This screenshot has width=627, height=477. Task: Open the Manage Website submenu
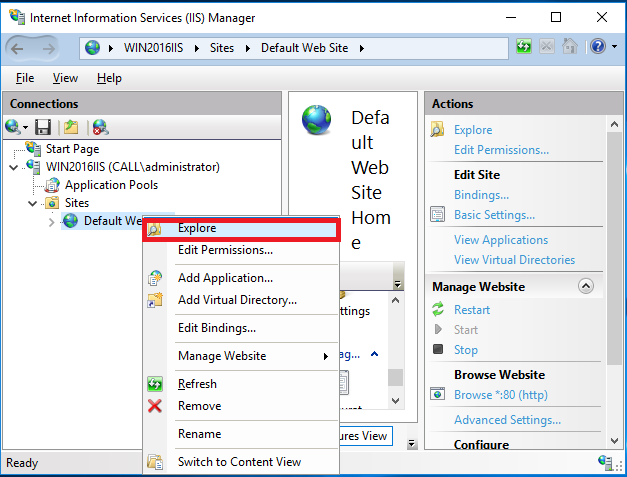pos(241,356)
